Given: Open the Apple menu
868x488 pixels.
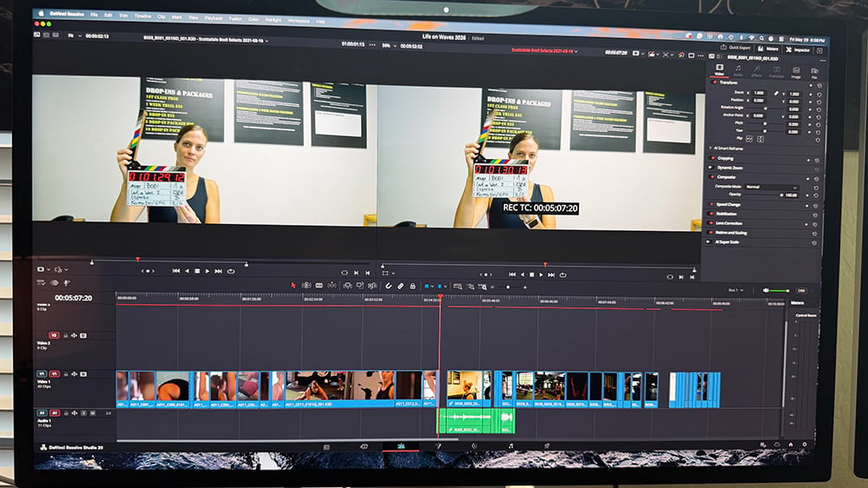Looking at the screenshot, I should [x=41, y=14].
